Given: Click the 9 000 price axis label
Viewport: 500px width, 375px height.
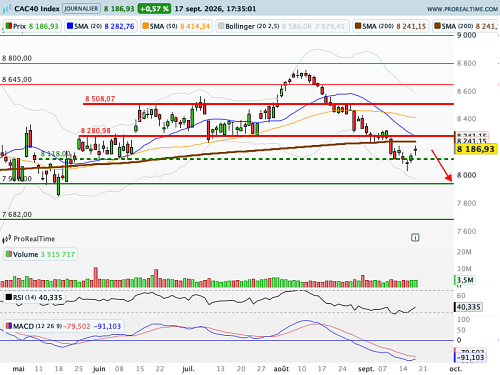Looking at the screenshot, I should 466,35.
